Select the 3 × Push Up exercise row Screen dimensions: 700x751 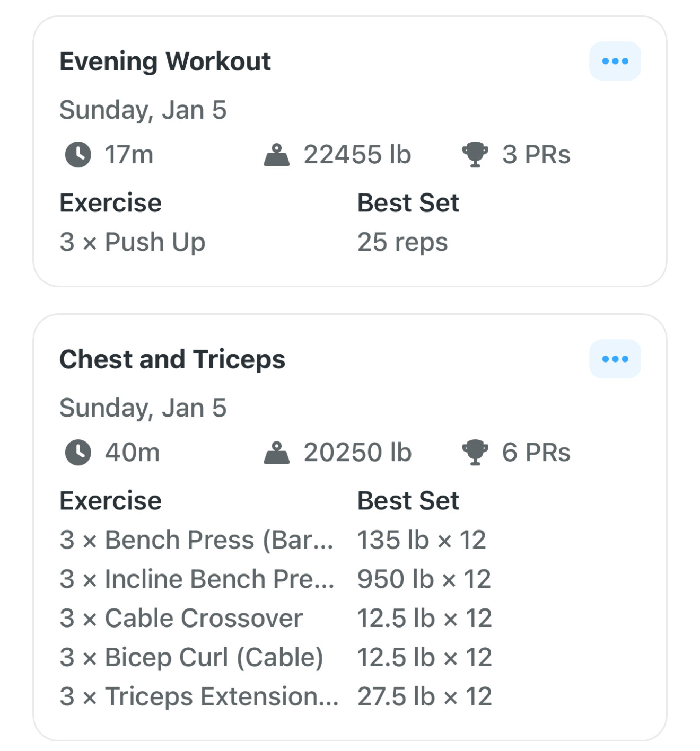click(133, 242)
